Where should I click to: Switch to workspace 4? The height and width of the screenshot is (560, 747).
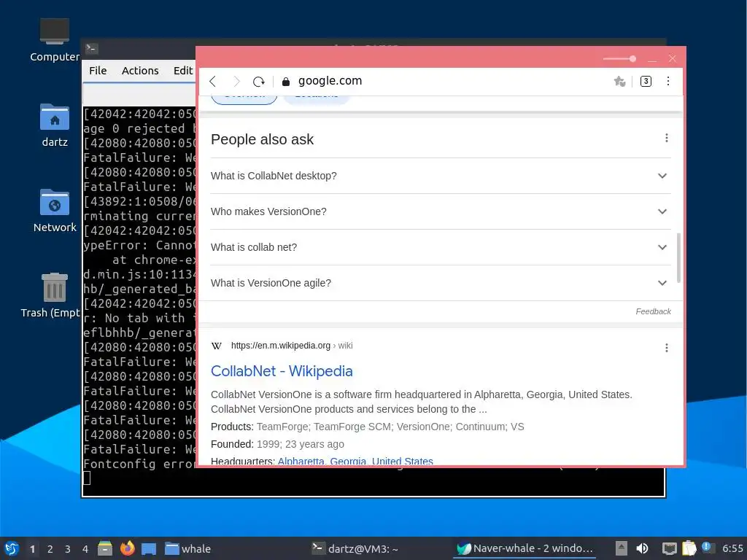tap(85, 549)
